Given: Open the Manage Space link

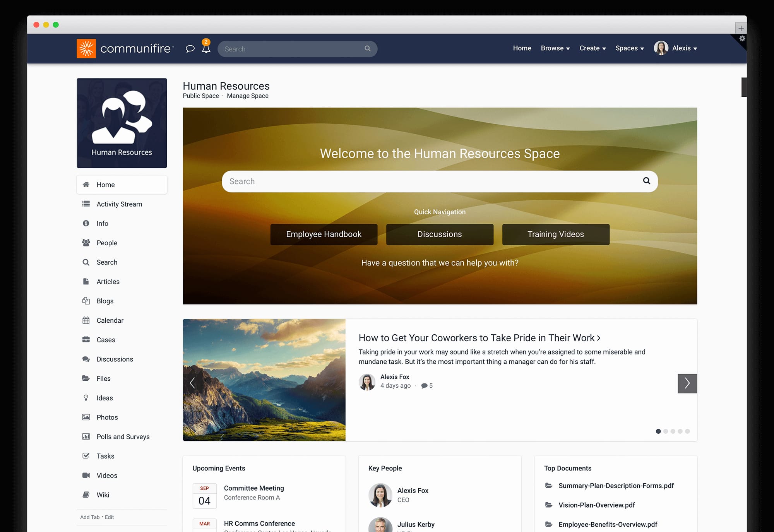Looking at the screenshot, I should (248, 96).
